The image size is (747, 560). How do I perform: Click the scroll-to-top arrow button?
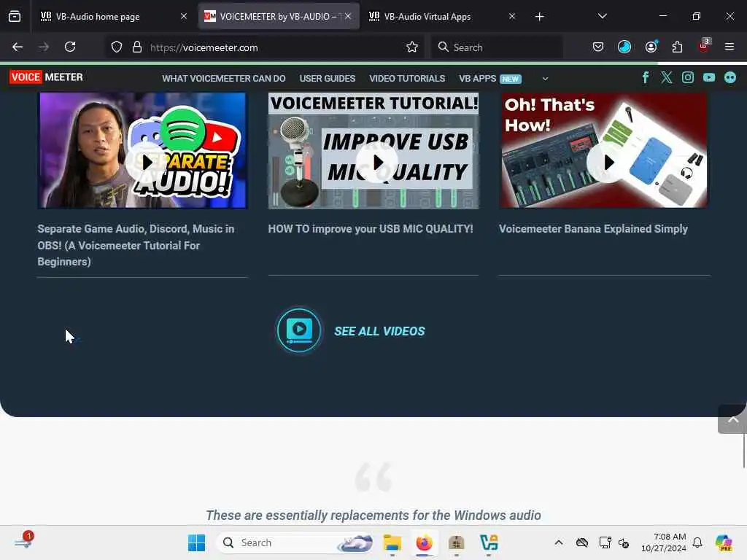(x=732, y=419)
